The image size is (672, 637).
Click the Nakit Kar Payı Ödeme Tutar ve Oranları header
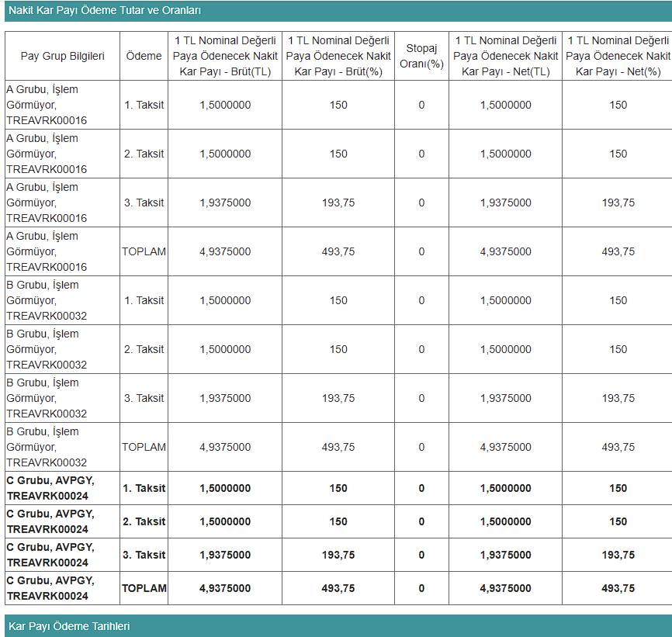pyautogui.click(x=105, y=10)
